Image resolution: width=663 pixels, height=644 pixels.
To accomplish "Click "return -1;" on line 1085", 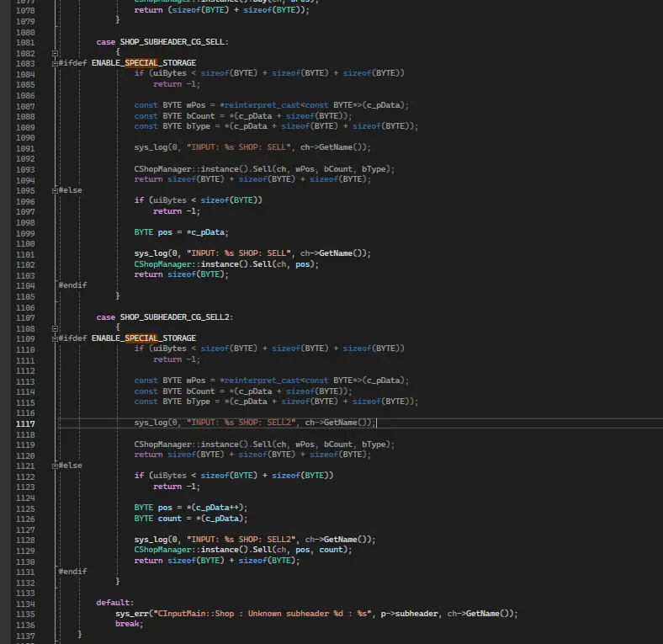I will click(x=177, y=84).
